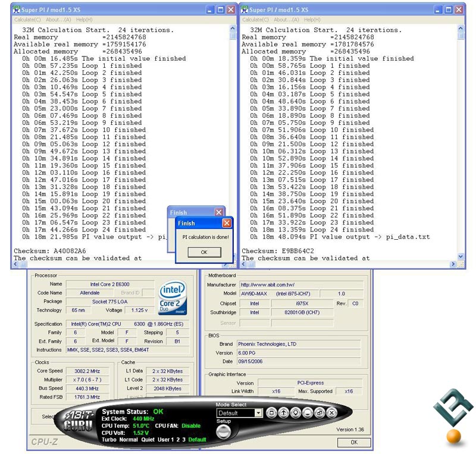The width and height of the screenshot is (476, 454).
Task: Open Help(H) menu in left Super PI window
Action: click(x=84, y=20)
